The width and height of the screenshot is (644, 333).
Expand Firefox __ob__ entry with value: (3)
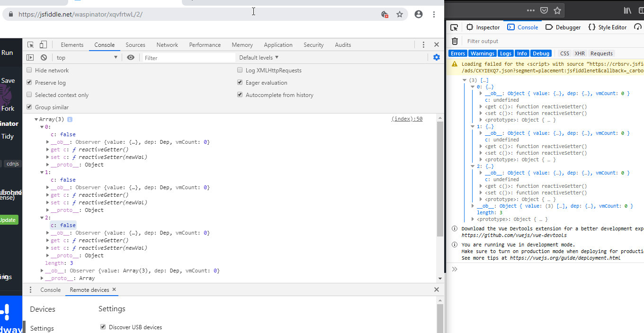(473, 206)
